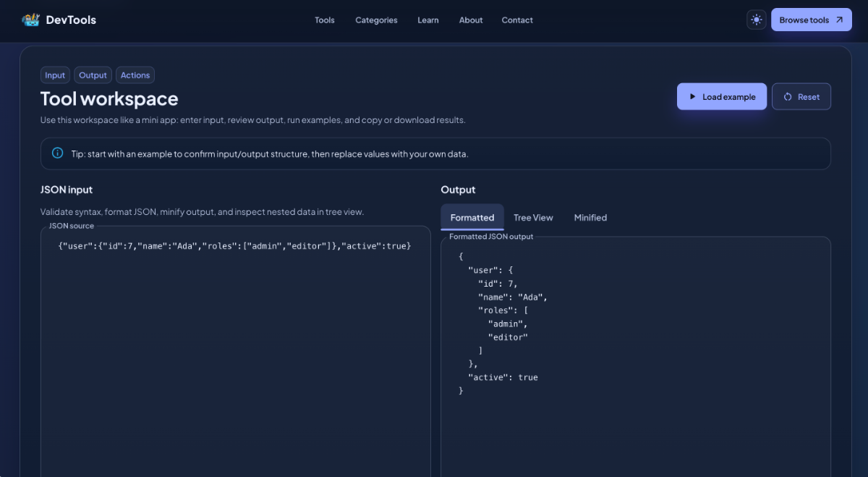Image resolution: width=868 pixels, height=477 pixels.
Task: Click the "editor" line in output
Action: point(508,337)
